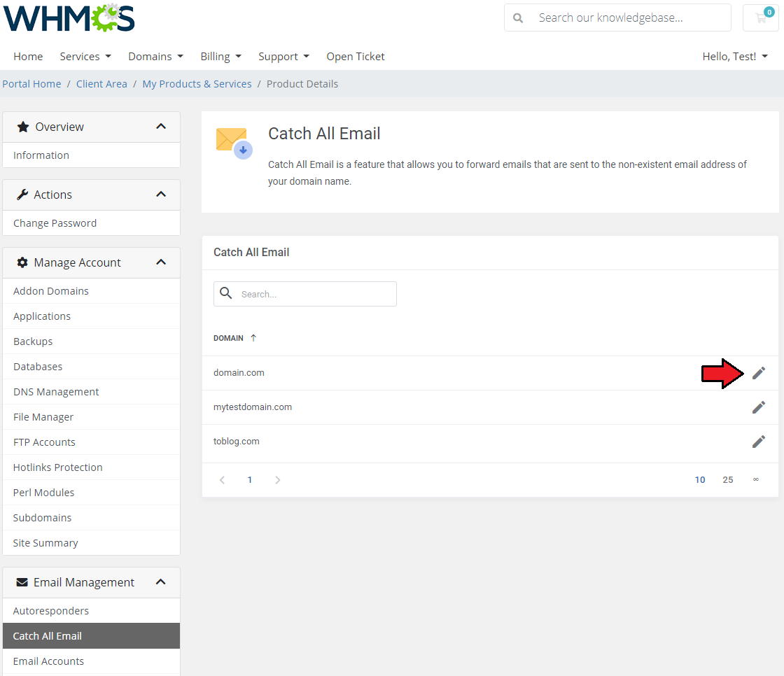Open Addon Domains in the sidebar
Screen dimensions: 784x676
click(x=92, y=291)
